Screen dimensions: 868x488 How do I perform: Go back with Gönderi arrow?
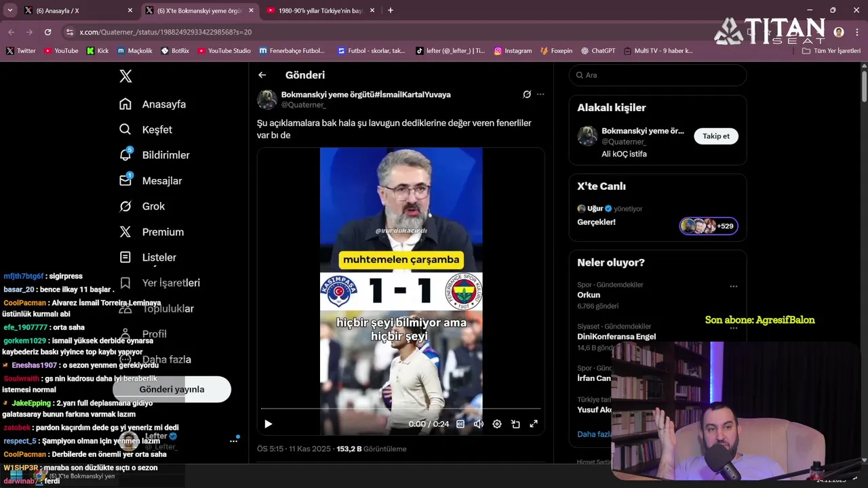pos(262,75)
